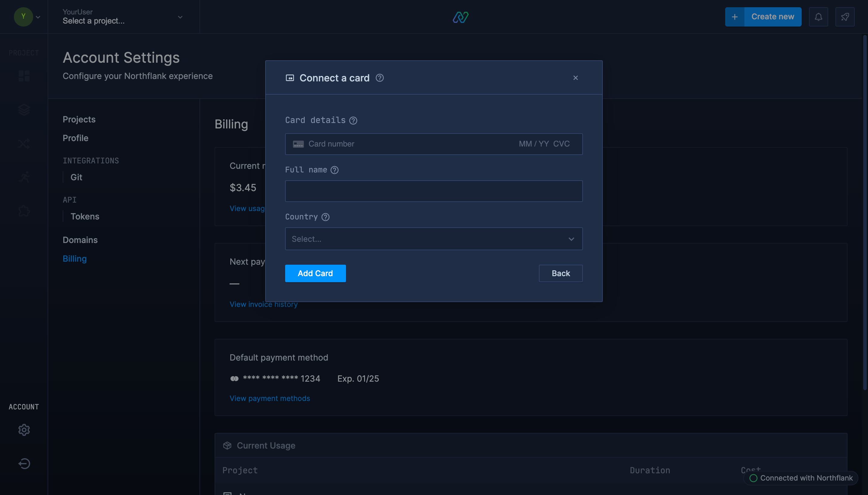The width and height of the screenshot is (868, 495).
Task: Click help icon next to Connect a card
Action: coord(380,78)
